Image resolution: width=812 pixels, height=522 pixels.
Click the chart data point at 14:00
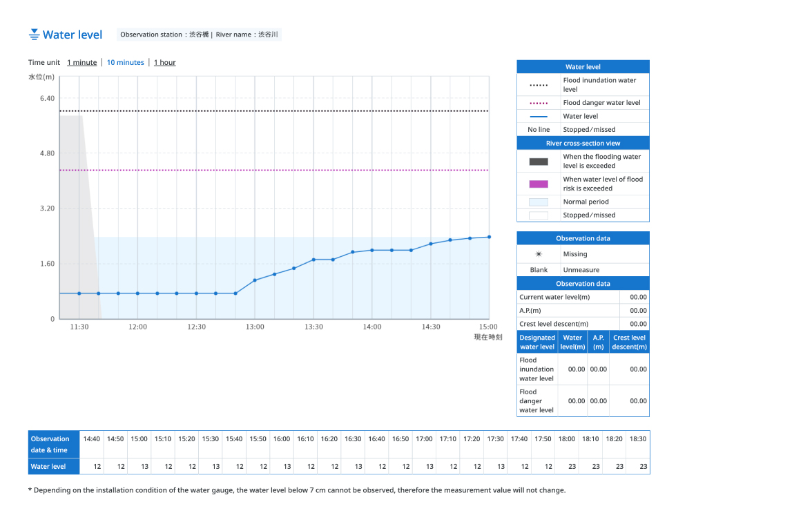(x=371, y=250)
